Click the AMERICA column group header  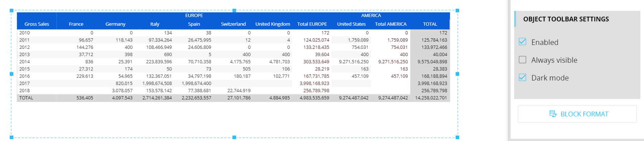tap(371, 16)
